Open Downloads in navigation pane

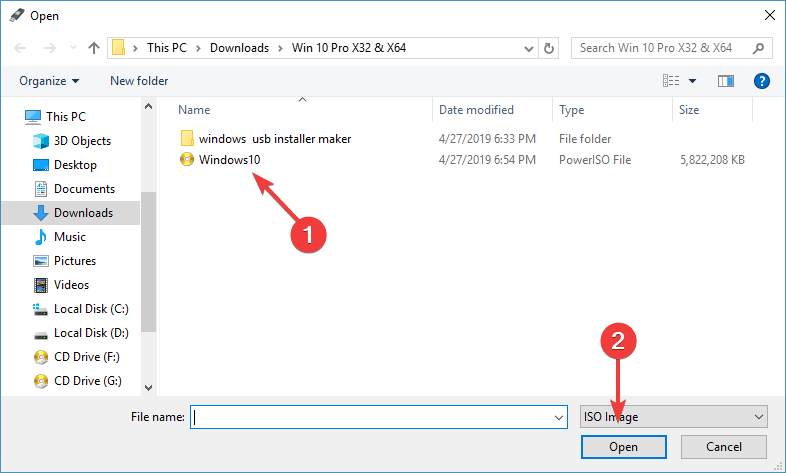[x=83, y=213]
